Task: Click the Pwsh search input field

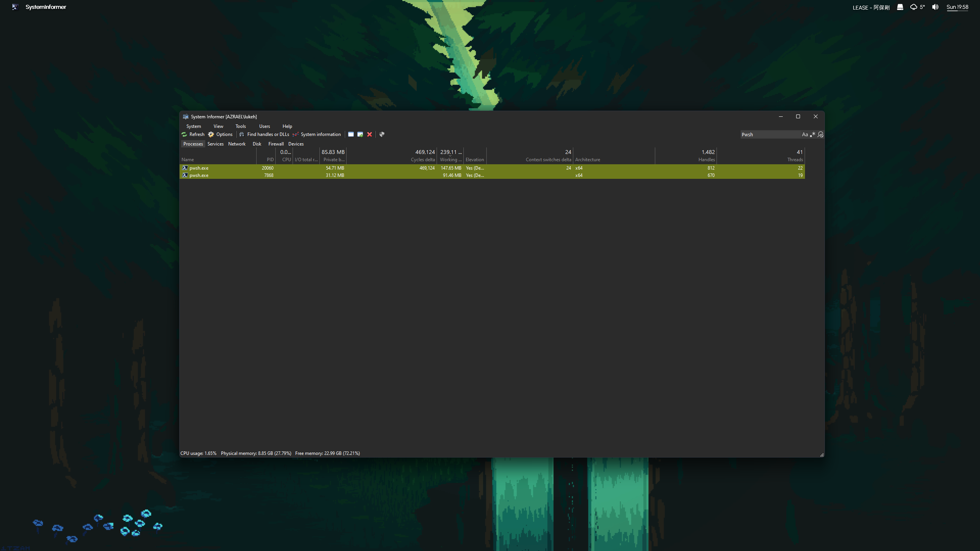Action: click(770, 134)
